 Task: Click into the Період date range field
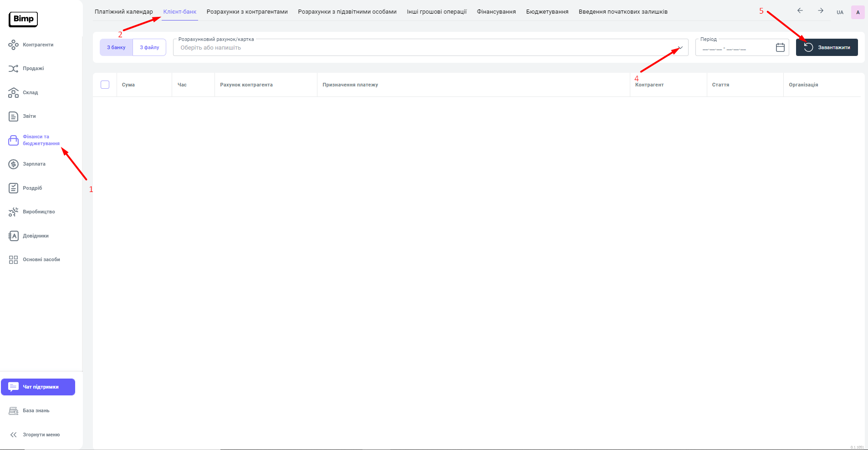(x=734, y=48)
